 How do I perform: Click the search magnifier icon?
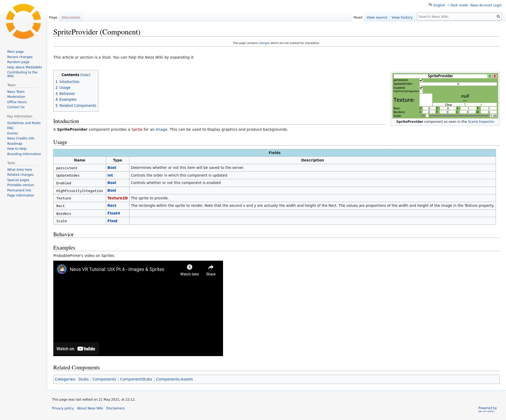click(x=498, y=17)
